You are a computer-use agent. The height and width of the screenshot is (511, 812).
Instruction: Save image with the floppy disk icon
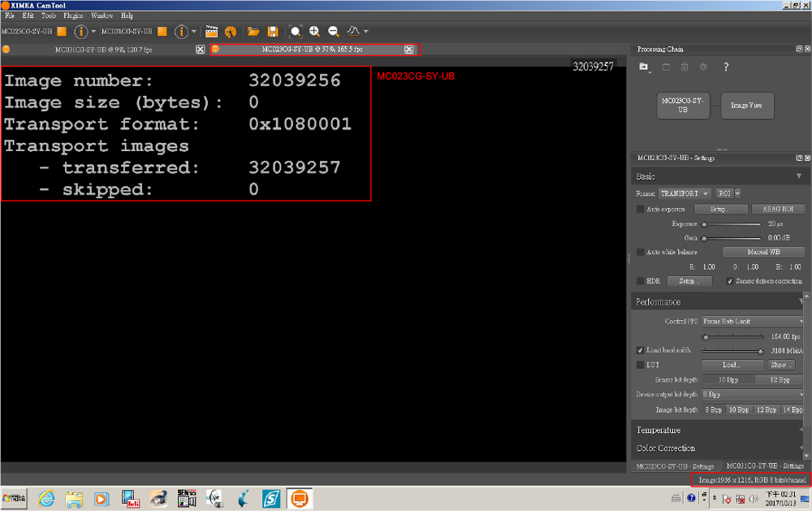point(273,32)
